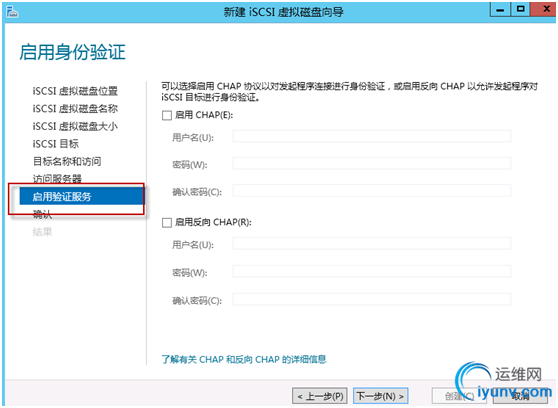
Task: Select the 目标名称和访问 step
Action: pos(67,162)
